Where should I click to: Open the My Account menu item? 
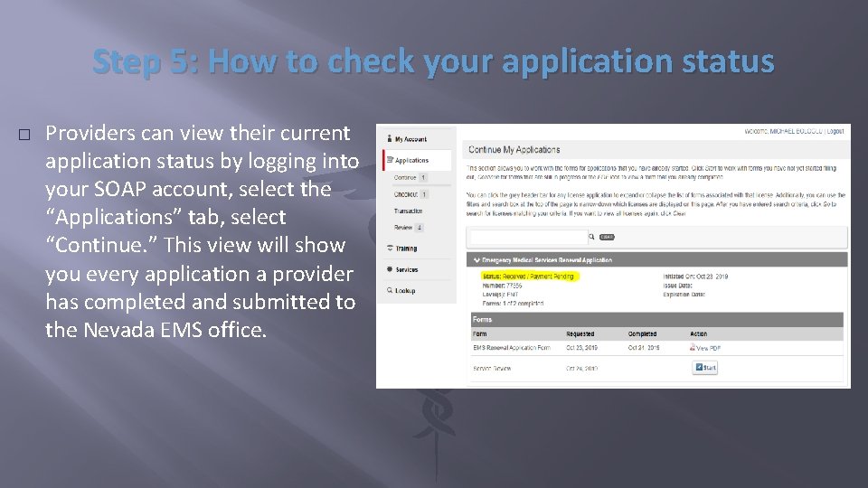tap(410, 139)
